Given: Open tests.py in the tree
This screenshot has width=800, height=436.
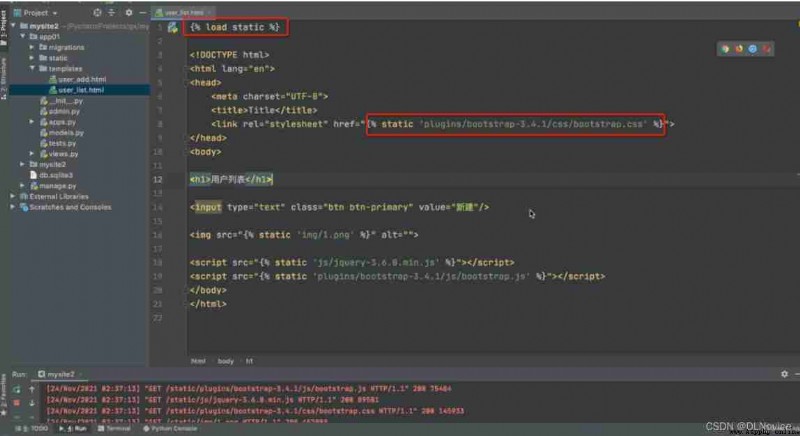Looking at the screenshot, I should click(x=58, y=143).
